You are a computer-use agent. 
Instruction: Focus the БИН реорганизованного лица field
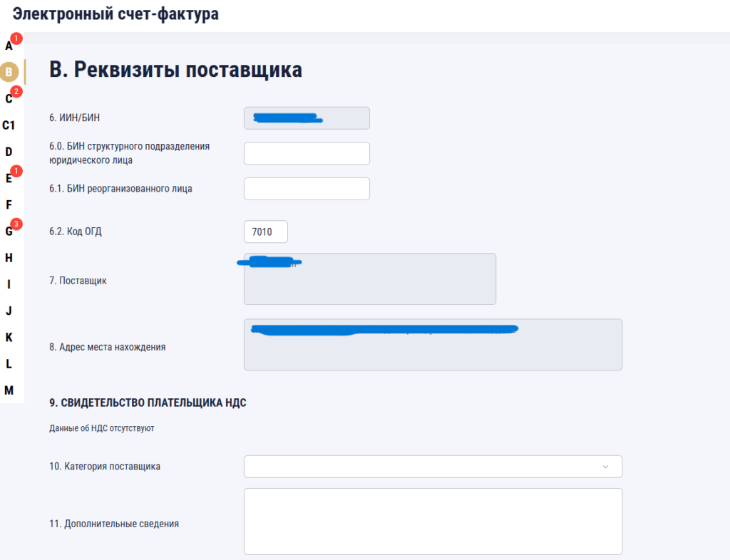coord(307,189)
